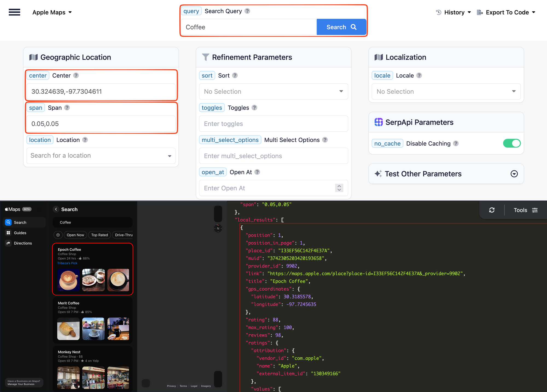
Task: Click the Open At number stepper
Action: (x=339, y=188)
